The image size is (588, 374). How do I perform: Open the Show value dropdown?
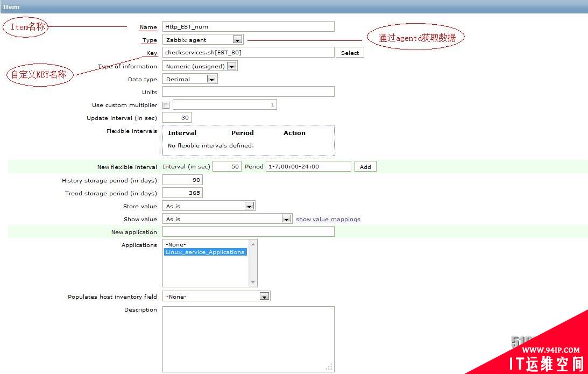[227, 218]
